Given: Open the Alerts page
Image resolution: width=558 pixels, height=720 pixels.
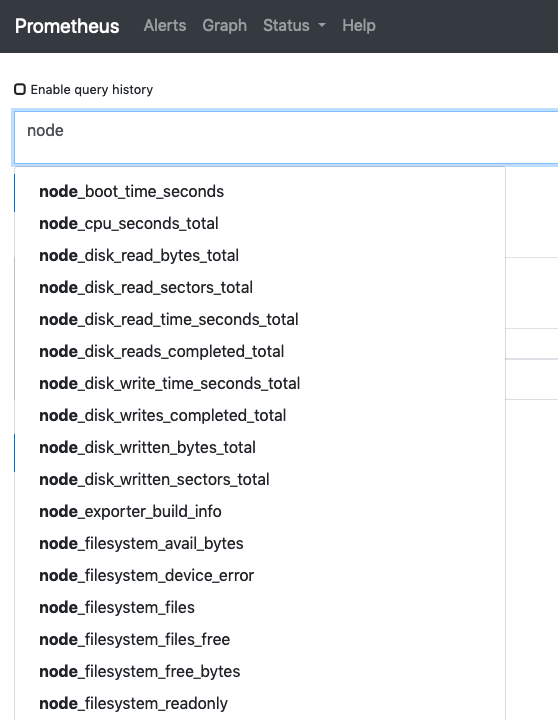Looking at the screenshot, I should coord(165,25).
